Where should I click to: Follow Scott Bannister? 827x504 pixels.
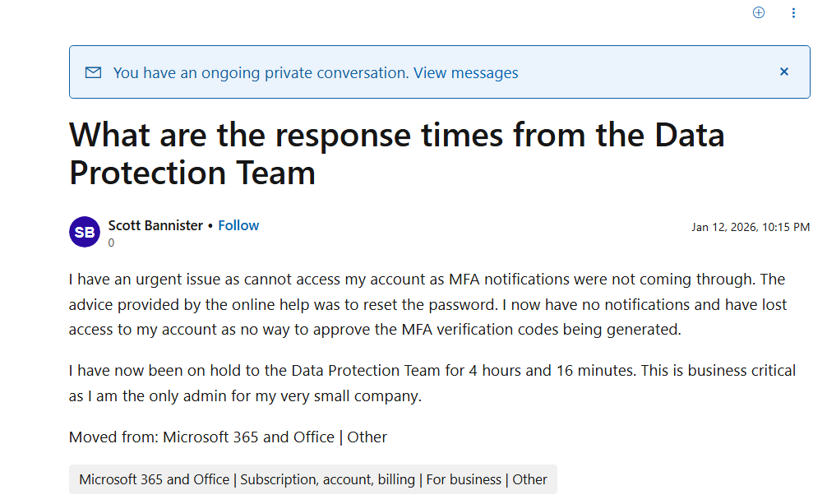(238, 224)
